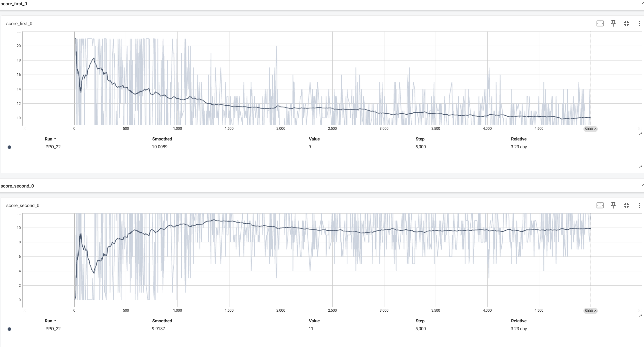Pin the score_second_0 card

(613, 206)
